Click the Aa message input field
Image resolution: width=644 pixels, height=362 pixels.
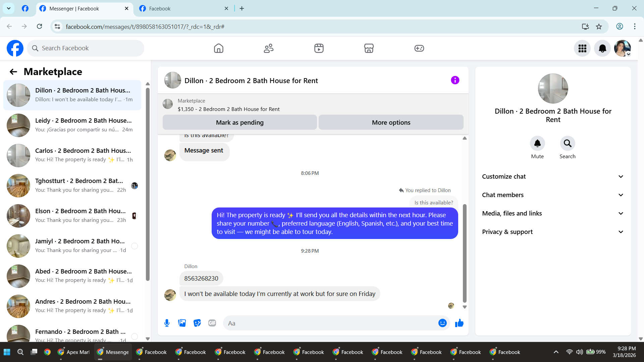coord(330,323)
